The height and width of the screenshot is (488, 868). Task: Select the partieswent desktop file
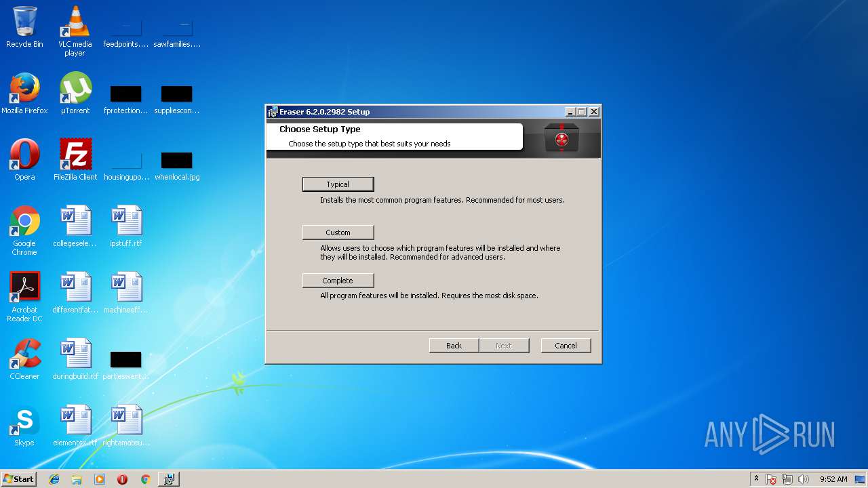tap(125, 365)
